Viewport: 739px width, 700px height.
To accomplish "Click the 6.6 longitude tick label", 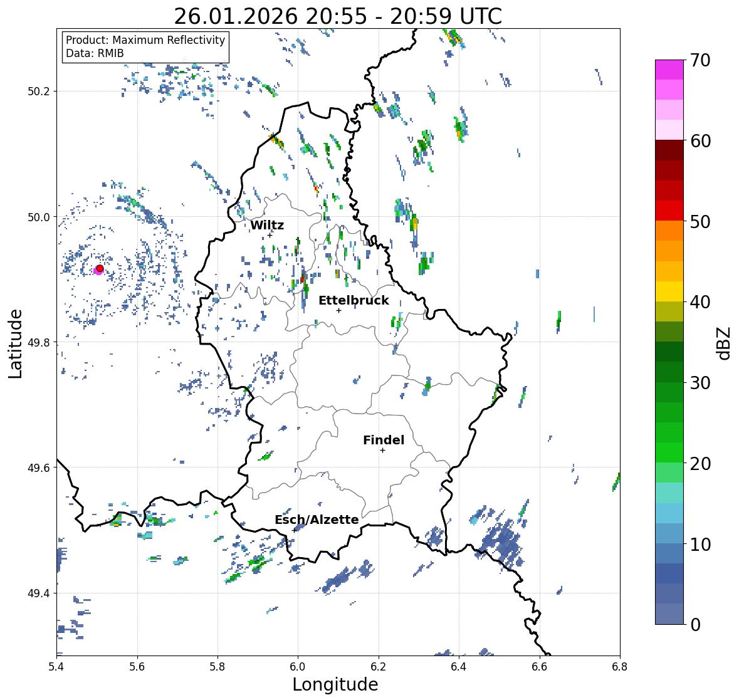I will point(540,667).
